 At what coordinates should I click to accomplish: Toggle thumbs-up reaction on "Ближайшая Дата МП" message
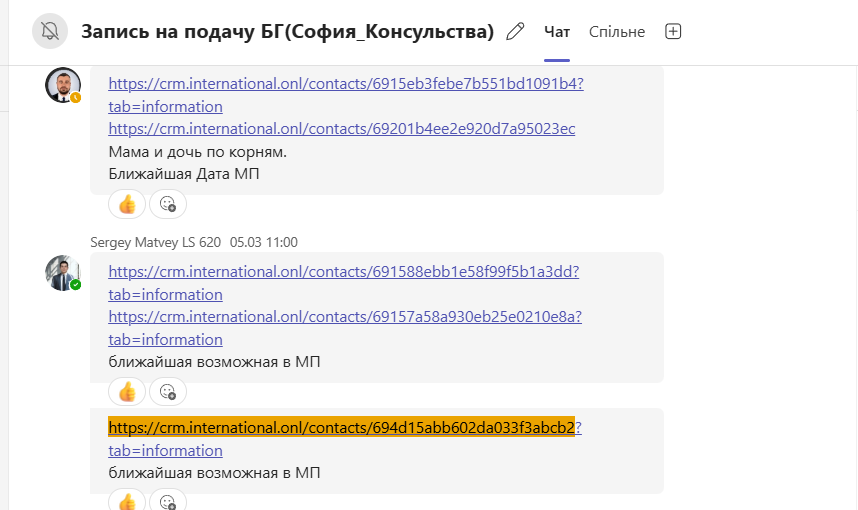coord(127,204)
